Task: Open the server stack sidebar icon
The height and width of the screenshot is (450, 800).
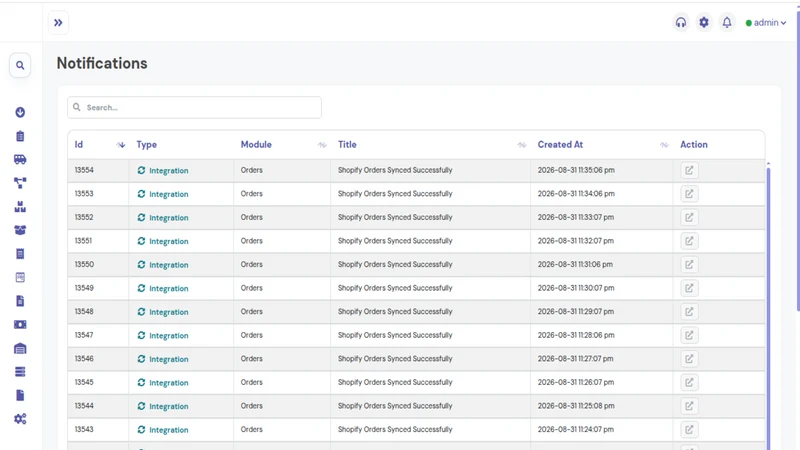Action: 20,372
